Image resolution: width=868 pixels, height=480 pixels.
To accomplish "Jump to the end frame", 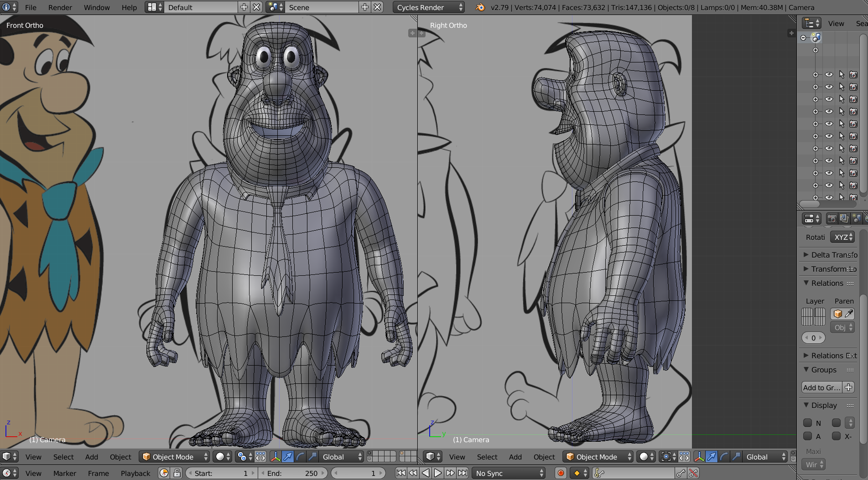I will click(463, 473).
